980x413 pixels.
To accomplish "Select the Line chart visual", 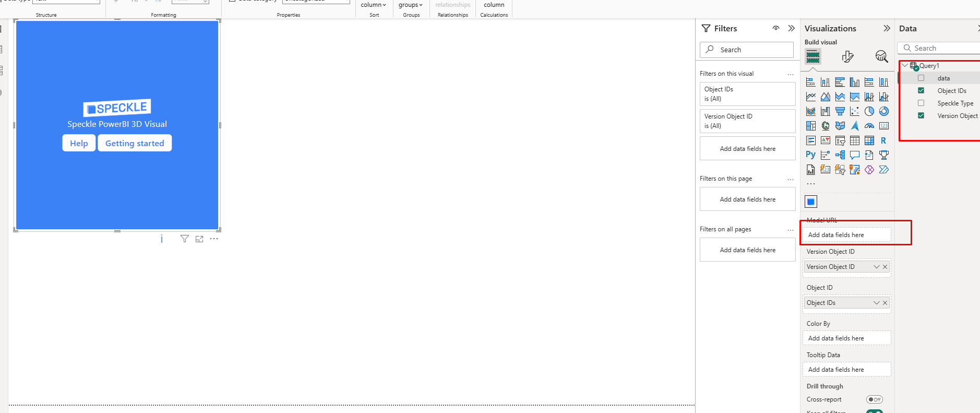I will coord(810,97).
